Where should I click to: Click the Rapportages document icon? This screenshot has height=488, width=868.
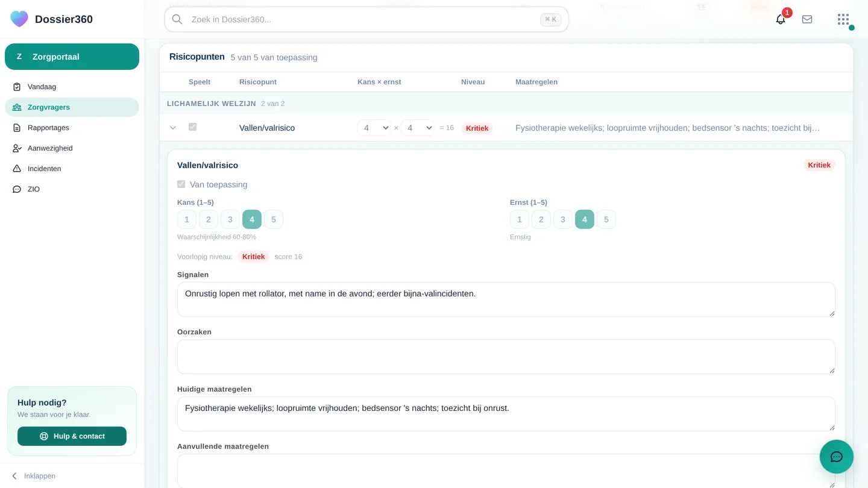(x=17, y=128)
